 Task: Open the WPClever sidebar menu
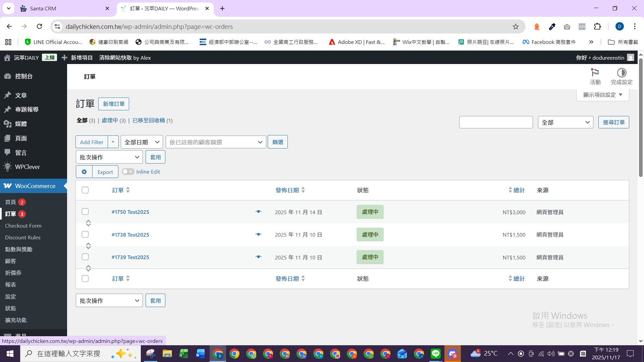(27, 167)
